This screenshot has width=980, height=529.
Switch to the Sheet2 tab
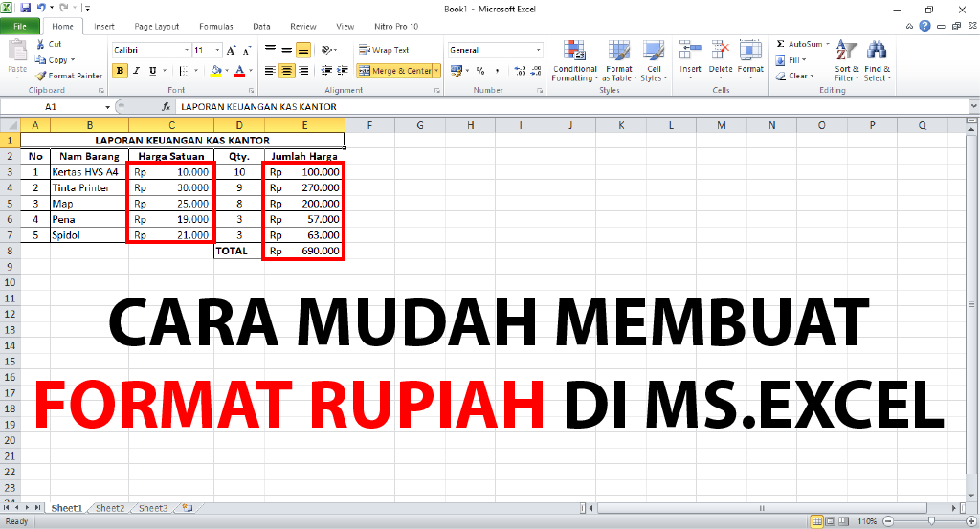click(110, 508)
